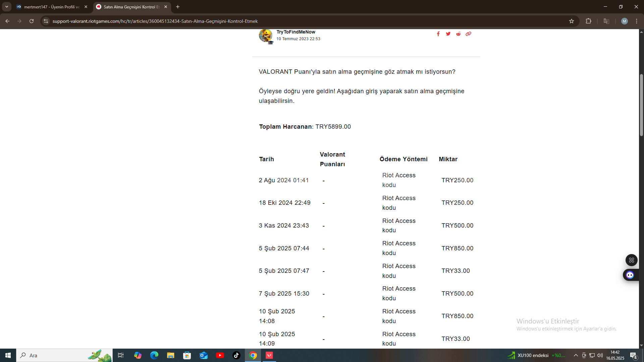Screen dimensions: 644x362
Task: Open XU100 endeksi stock widget
Action: 537,355
